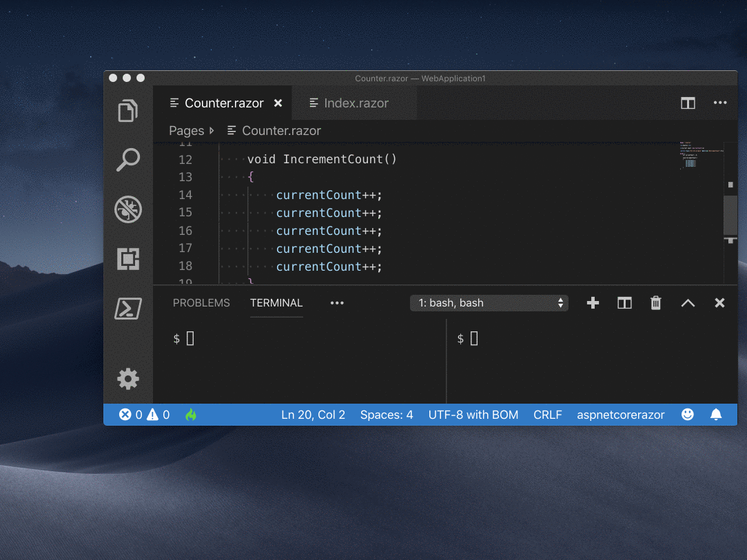Screen dimensions: 747x560
Task: Close the terminal panel
Action: (x=719, y=303)
